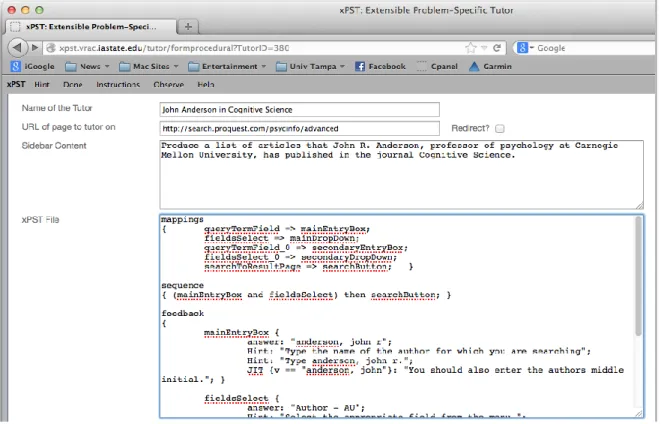Click the 'xPST File' label

click(40, 220)
